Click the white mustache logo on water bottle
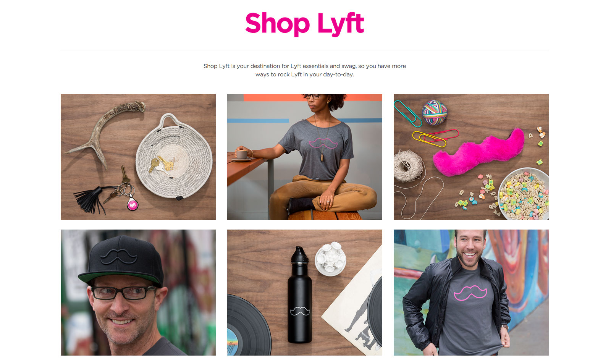The width and height of the screenshot is (611, 364). (300, 311)
